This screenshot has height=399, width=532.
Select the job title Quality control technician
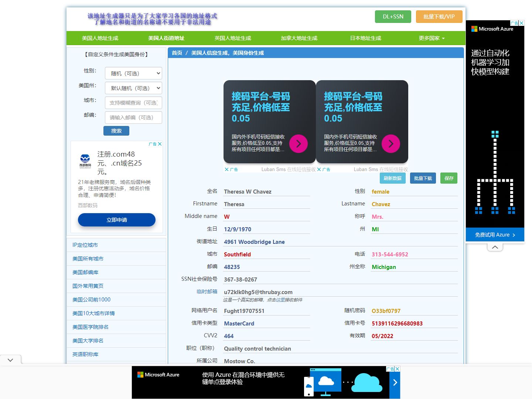pos(258,348)
